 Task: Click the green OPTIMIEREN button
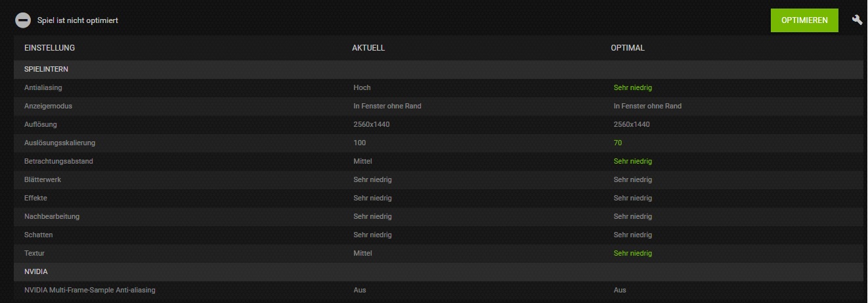(x=804, y=20)
